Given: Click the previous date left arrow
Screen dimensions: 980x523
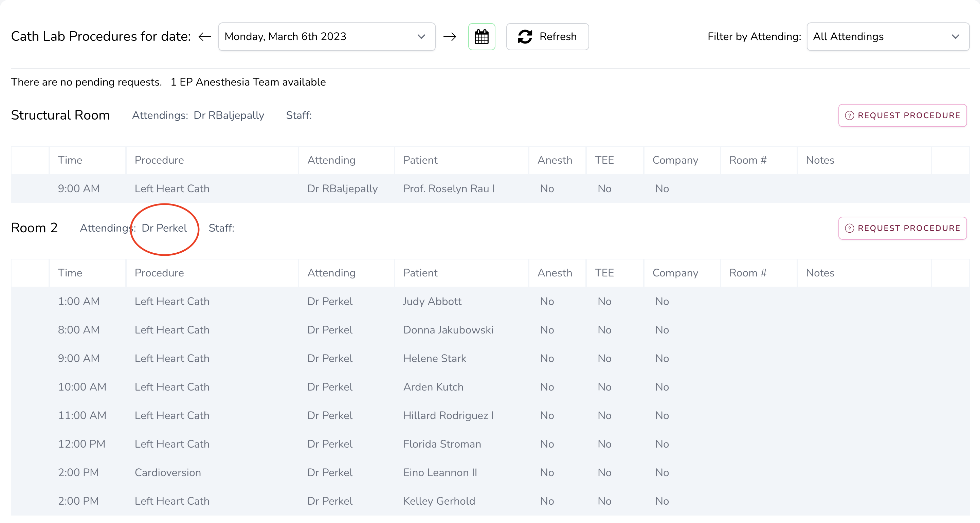Looking at the screenshot, I should (205, 37).
